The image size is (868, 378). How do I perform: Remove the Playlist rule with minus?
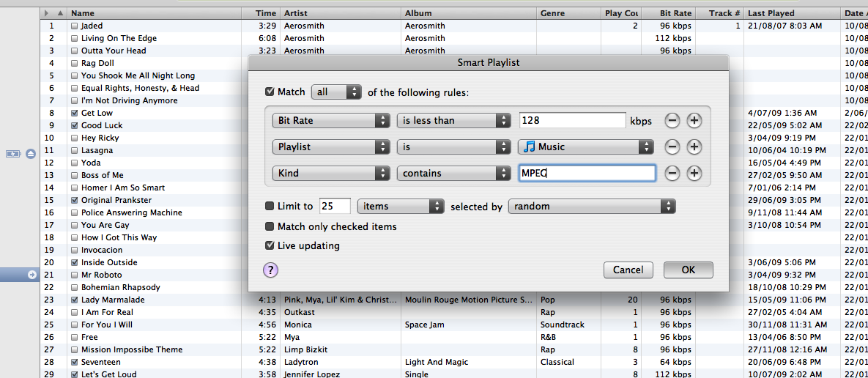(672, 147)
